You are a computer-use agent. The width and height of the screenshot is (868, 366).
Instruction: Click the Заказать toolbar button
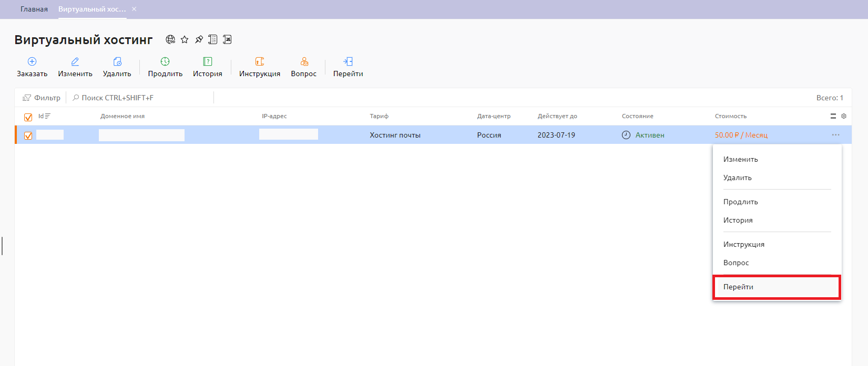click(x=32, y=67)
